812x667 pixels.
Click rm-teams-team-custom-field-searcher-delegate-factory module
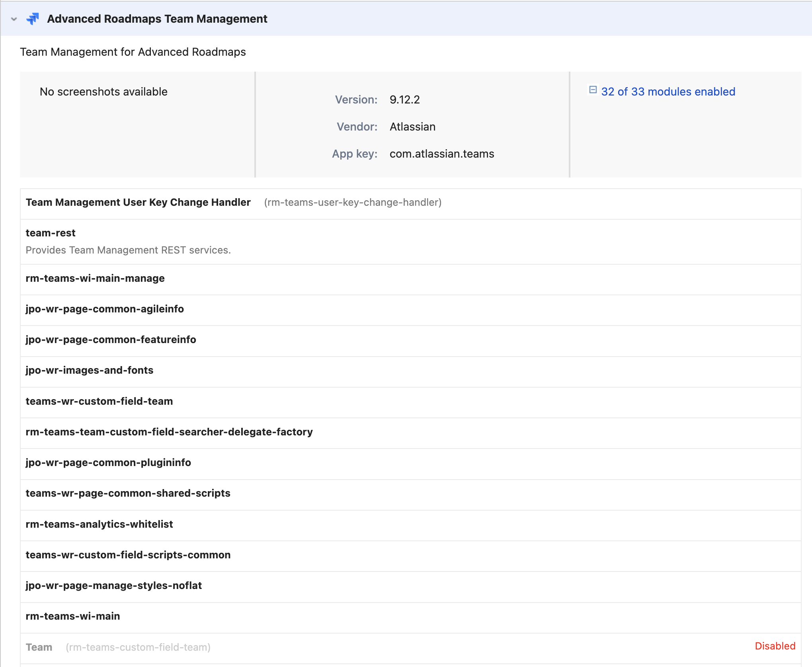point(169,432)
